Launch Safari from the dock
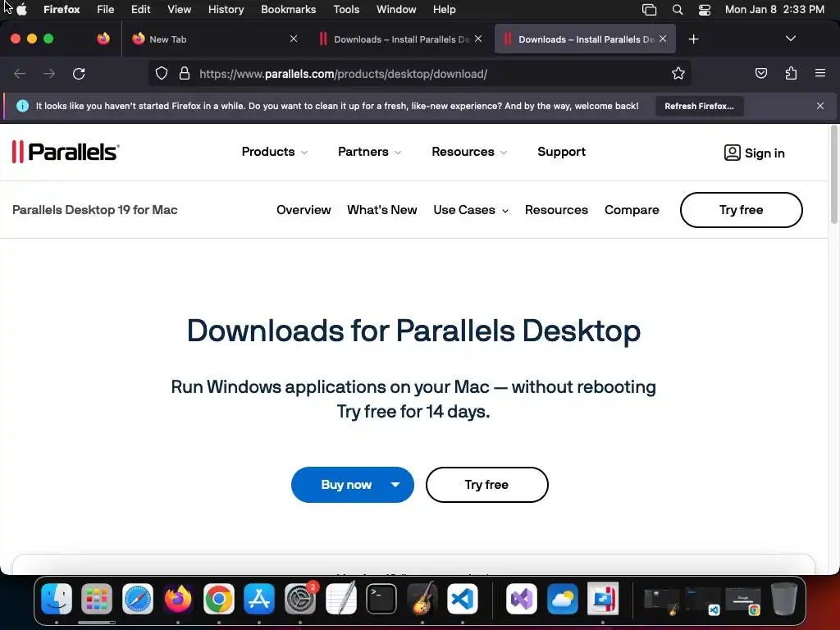 pos(138,598)
